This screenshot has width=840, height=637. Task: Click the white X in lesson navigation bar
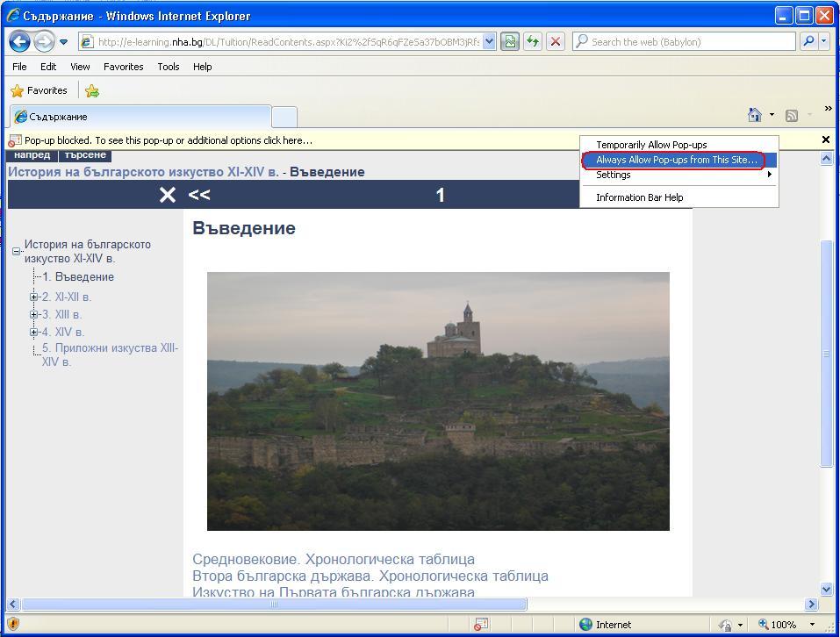tap(168, 195)
